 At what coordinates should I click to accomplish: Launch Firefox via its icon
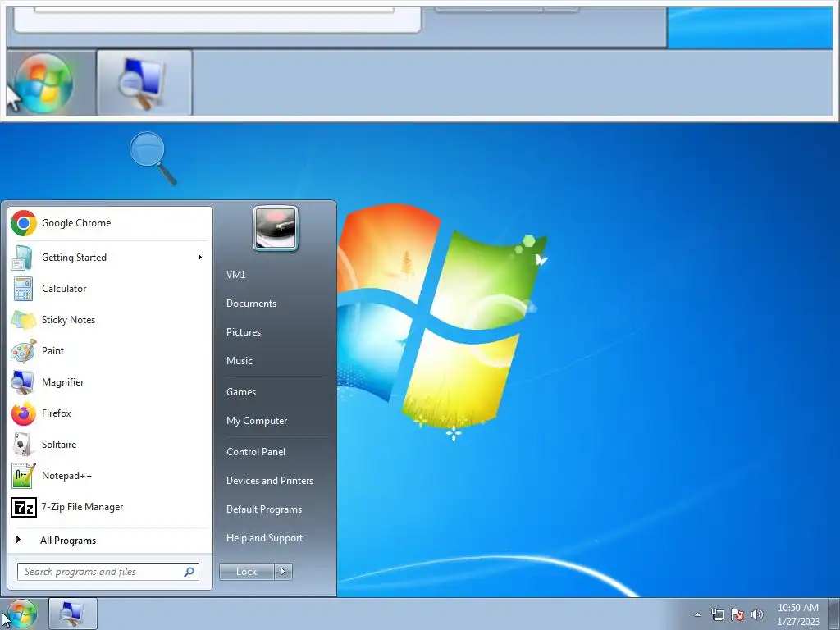click(x=23, y=413)
